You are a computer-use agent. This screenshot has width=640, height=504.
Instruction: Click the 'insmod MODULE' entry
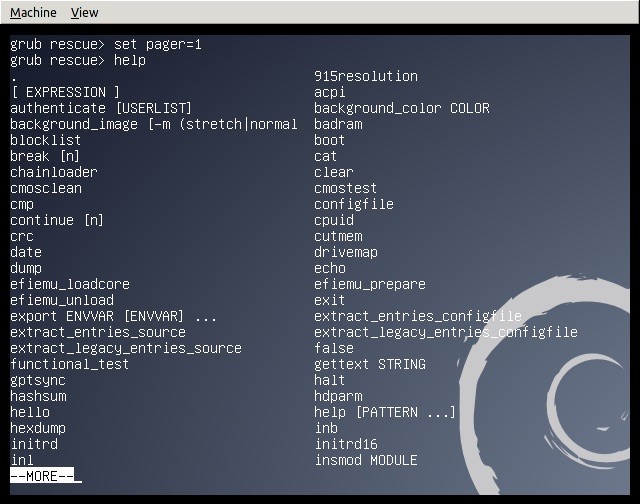click(366, 460)
